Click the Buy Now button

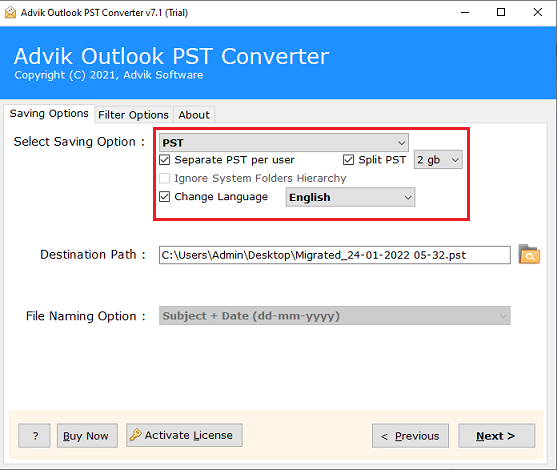tap(87, 436)
